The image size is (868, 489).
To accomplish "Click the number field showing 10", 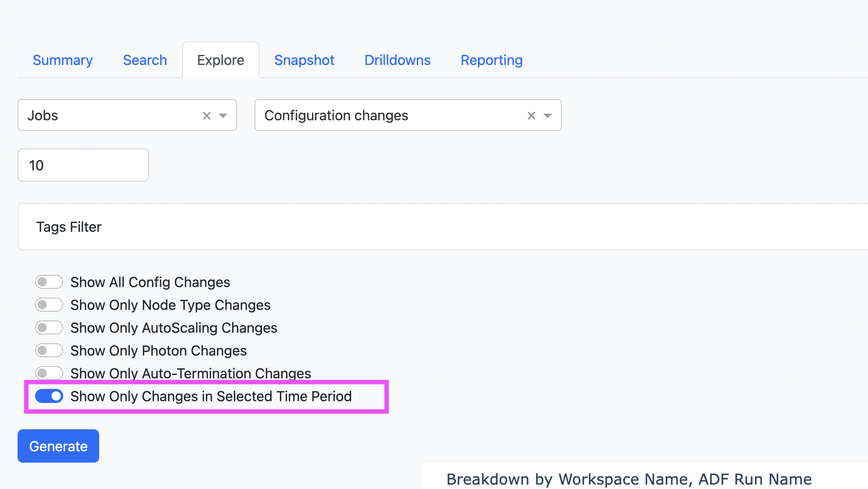I will 83,165.
